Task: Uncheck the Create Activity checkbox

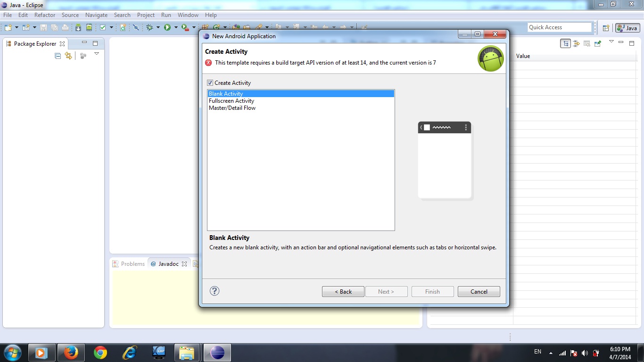Action: coord(210,82)
